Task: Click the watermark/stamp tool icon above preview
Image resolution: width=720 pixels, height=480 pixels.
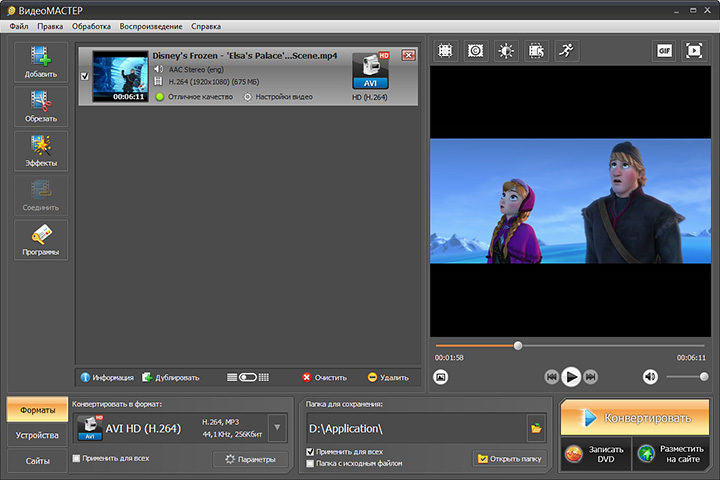Action: tap(475, 51)
